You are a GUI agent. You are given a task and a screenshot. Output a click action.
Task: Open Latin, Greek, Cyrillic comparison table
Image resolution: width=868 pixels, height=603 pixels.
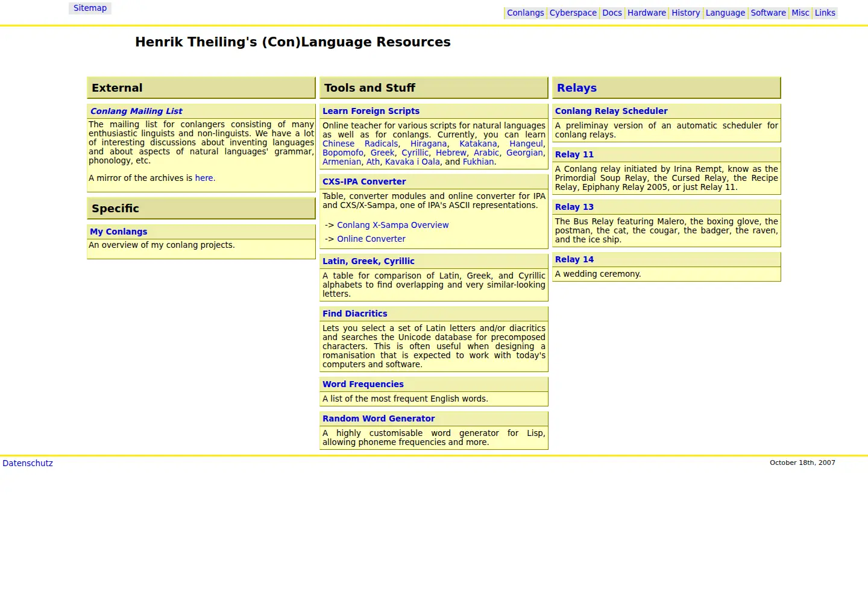(x=368, y=261)
